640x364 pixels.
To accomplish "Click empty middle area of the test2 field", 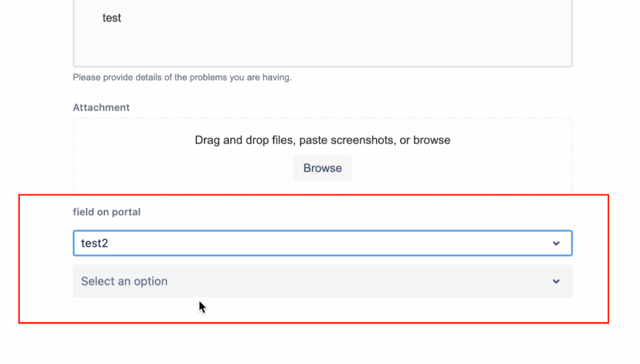I will [331, 243].
